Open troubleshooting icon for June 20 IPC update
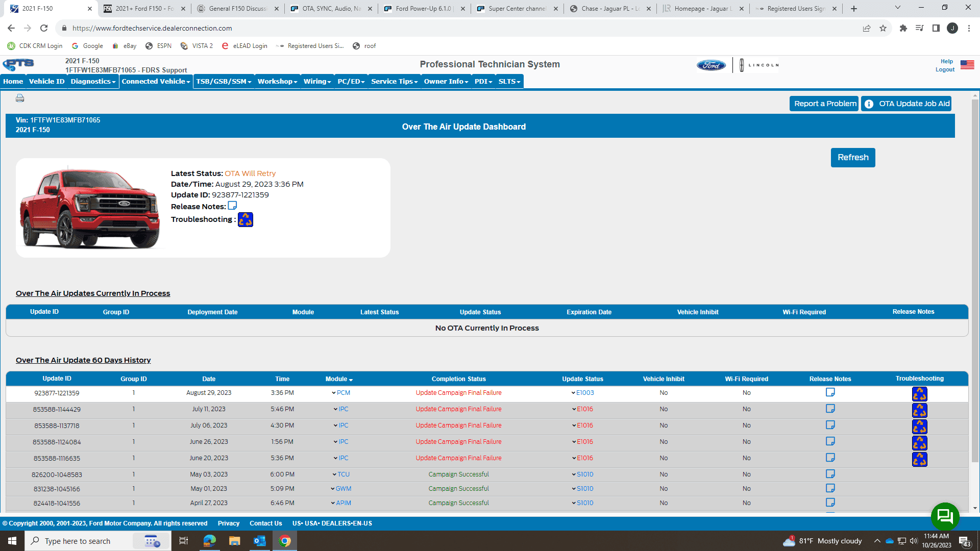 pos(919,459)
